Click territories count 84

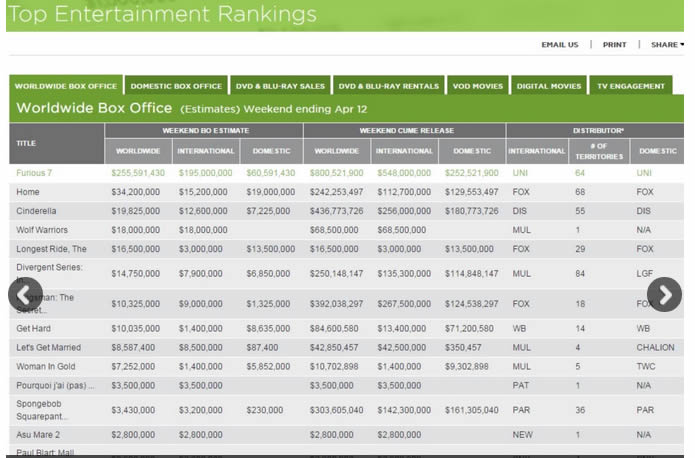click(580, 274)
